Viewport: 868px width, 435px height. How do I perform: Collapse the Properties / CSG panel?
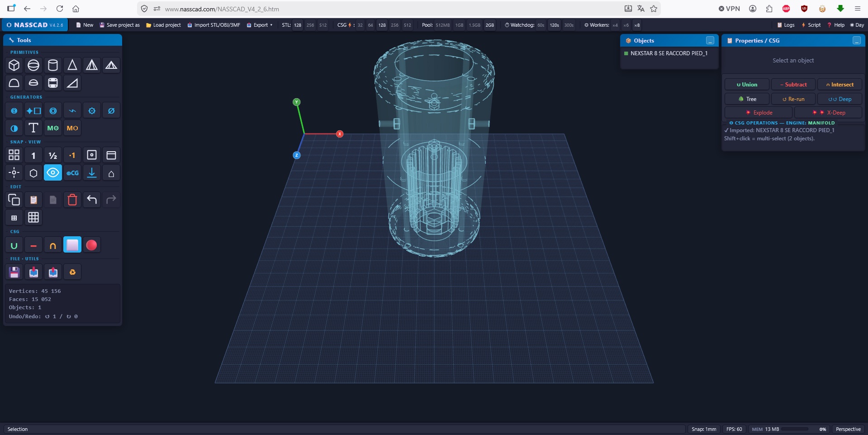point(857,40)
